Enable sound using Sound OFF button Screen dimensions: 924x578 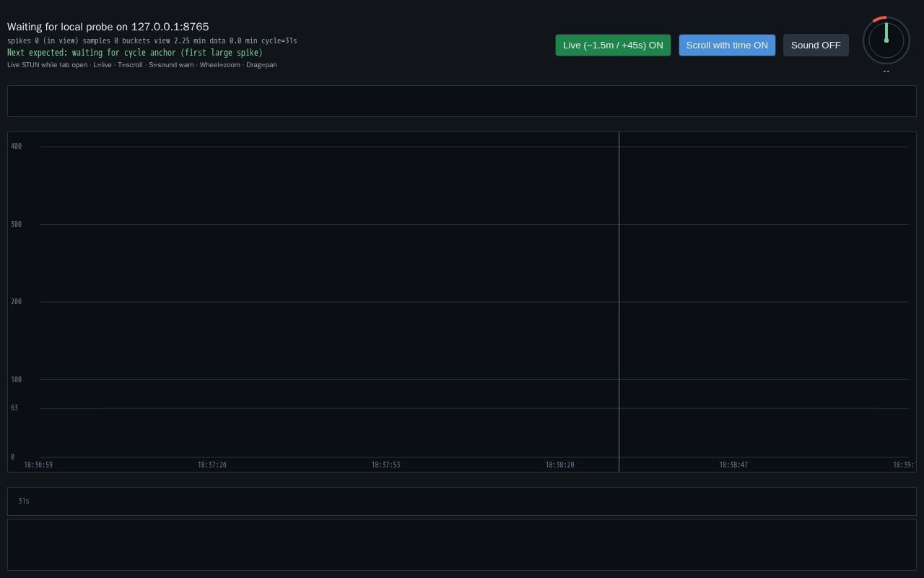pos(816,45)
